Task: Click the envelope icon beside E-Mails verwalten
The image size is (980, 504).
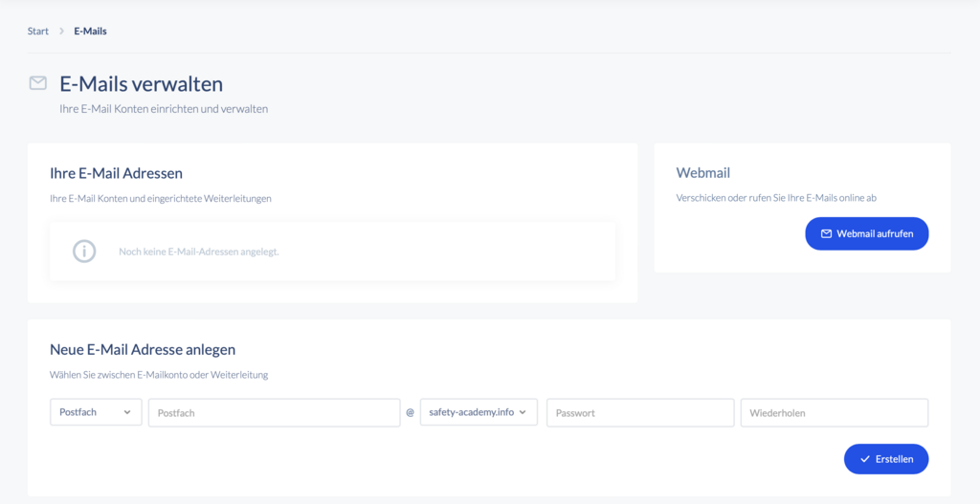Action: pos(38,83)
